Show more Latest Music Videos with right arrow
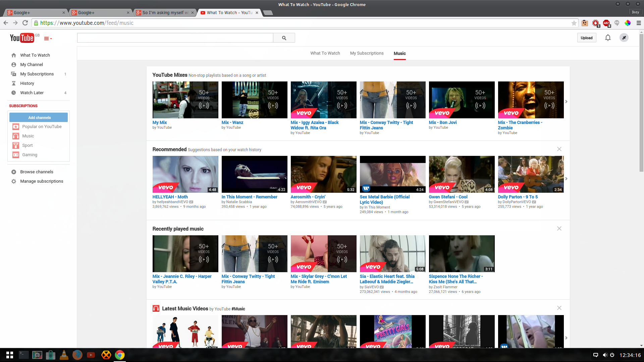Screen dimensions: 644x362 coord(566,338)
